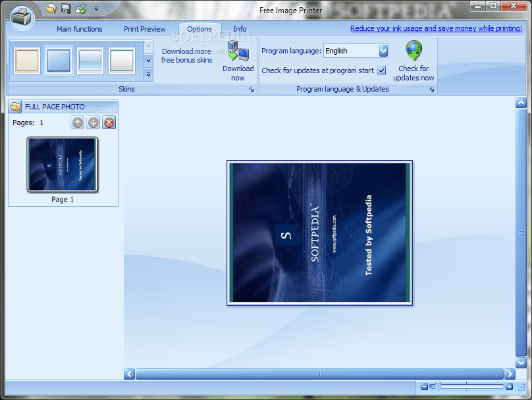Screen dimensions: 532x400
Task: Click the Pages: 1 counter text
Action: 28,123
